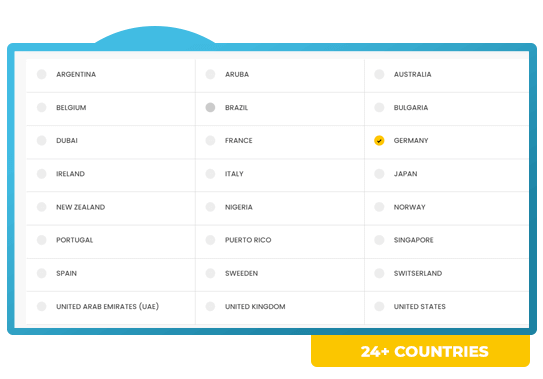Select the Italy radio circle
This screenshot has height=379, width=543.
(210, 174)
